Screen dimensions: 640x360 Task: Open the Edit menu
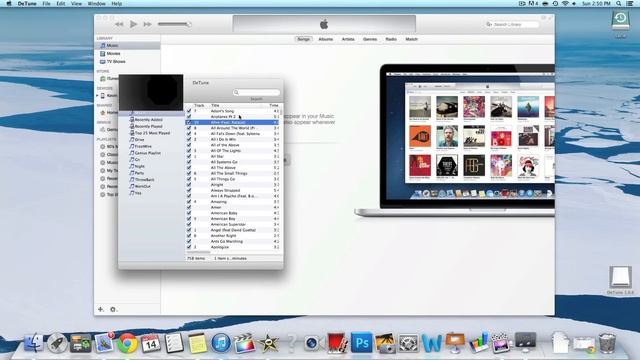tap(61, 3)
